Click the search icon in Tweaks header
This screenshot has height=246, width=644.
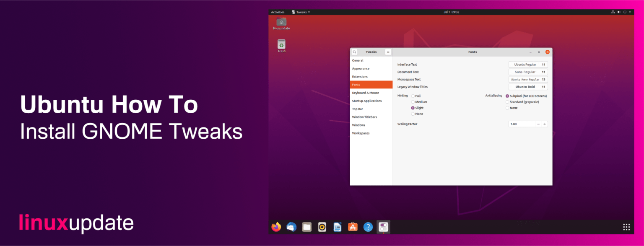(x=355, y=52)
